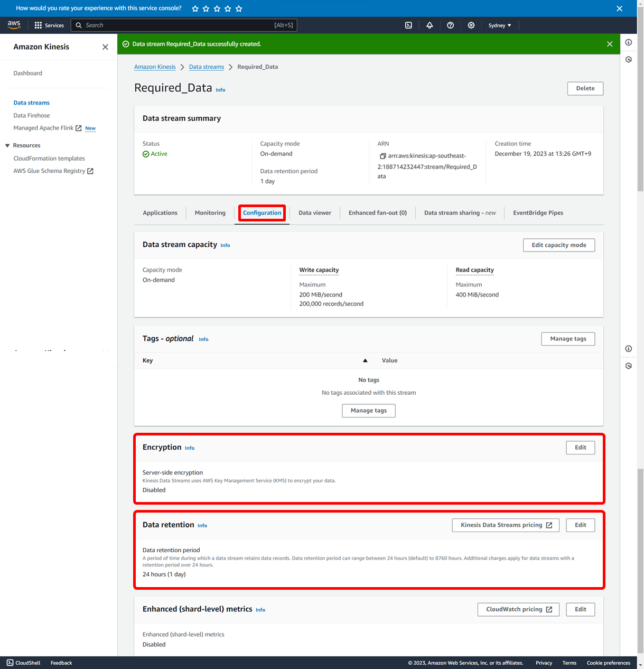Open AWS Glue Schema Registry link

click(x=53, y=171)
